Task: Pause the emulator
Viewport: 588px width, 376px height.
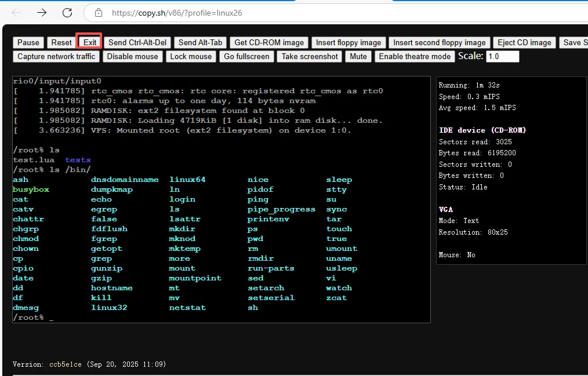Action: tap(28, 43)
